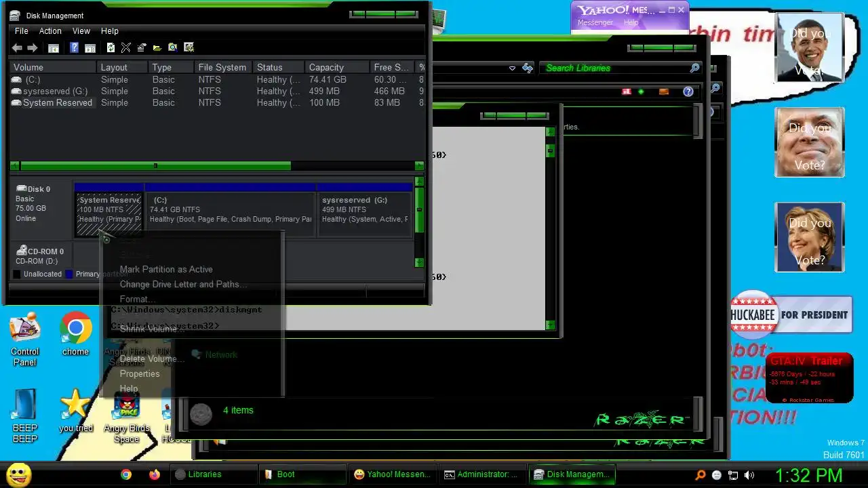This screenshot has height=488, width=868.
Task: Click the Refresh toolbar icon in Disk Management
Action: tap(111, 47)
